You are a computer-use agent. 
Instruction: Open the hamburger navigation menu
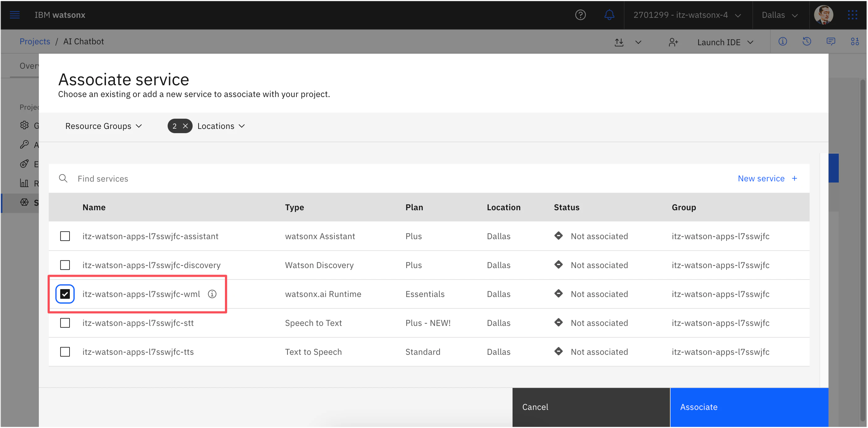click(x=15, y=15)
